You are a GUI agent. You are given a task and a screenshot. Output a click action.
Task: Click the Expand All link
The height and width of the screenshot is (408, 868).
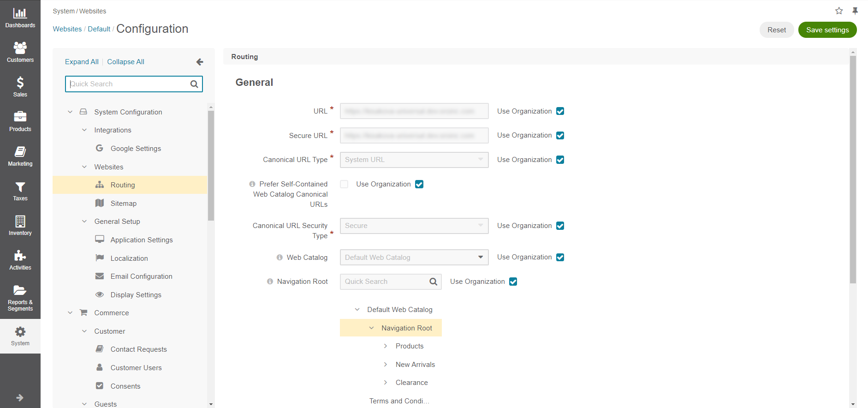point(82,62)
